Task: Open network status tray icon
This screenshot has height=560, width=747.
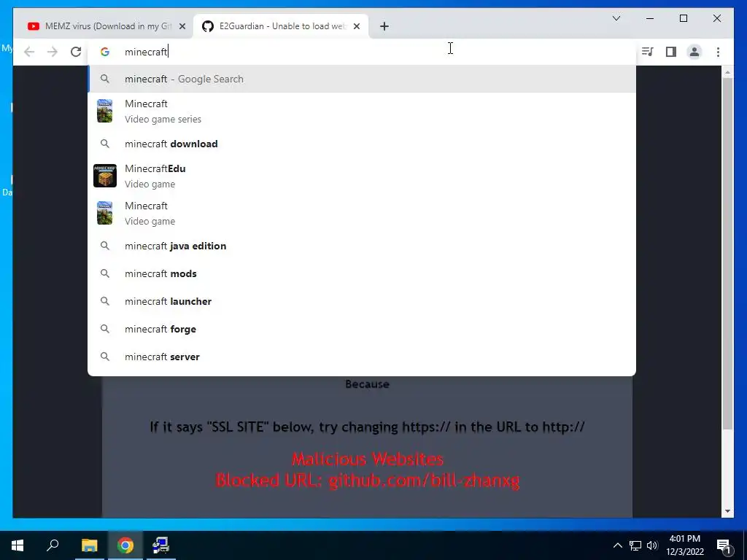Action: point(635,545)
